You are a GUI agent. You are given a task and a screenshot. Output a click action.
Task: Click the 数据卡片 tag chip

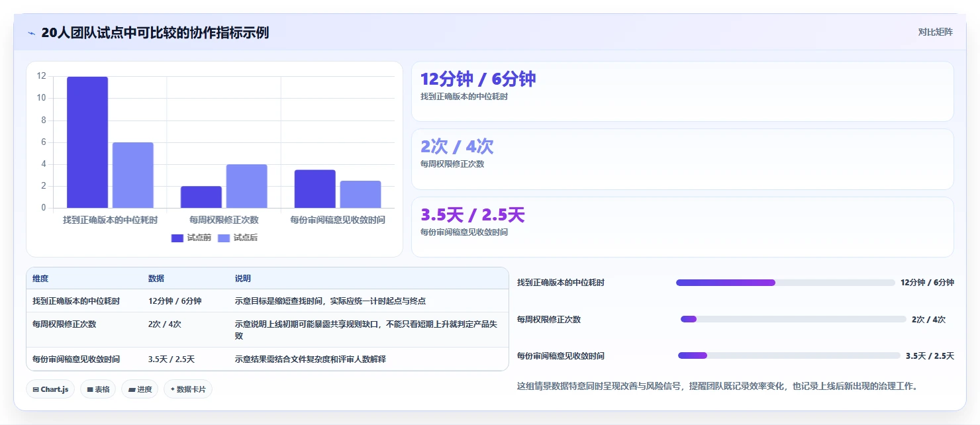(x=188, y=389)
